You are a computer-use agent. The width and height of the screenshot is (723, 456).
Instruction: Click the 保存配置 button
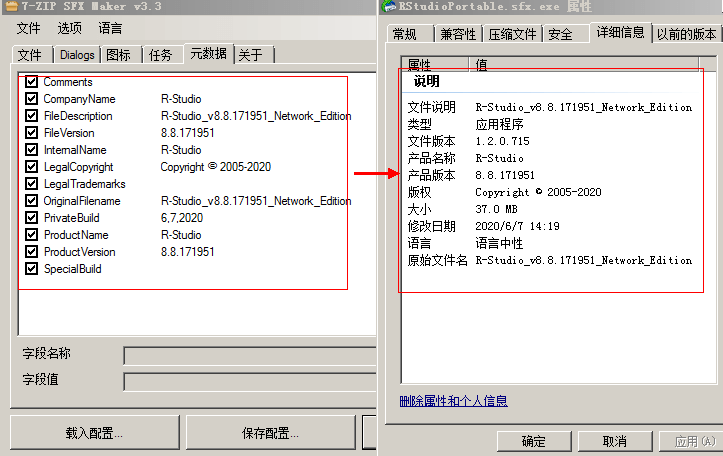click(x=270, y=433)
